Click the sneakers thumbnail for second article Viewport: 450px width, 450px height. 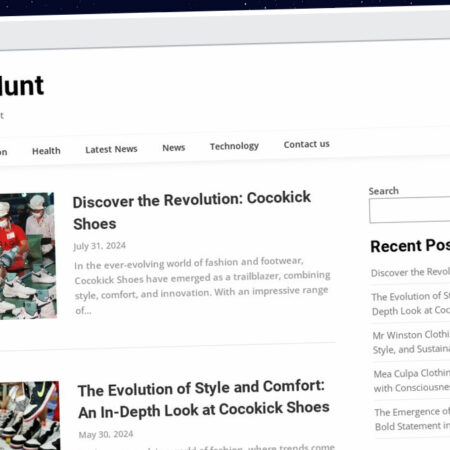30,415
